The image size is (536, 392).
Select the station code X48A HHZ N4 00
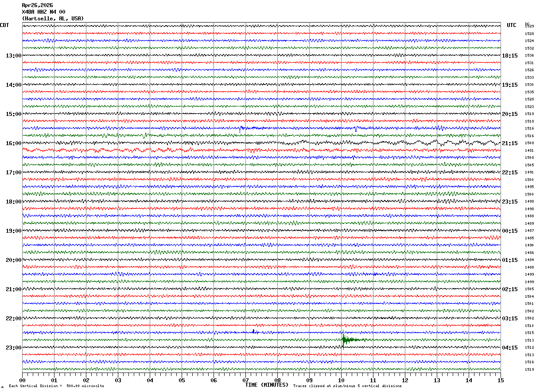[x=43, y=12]
